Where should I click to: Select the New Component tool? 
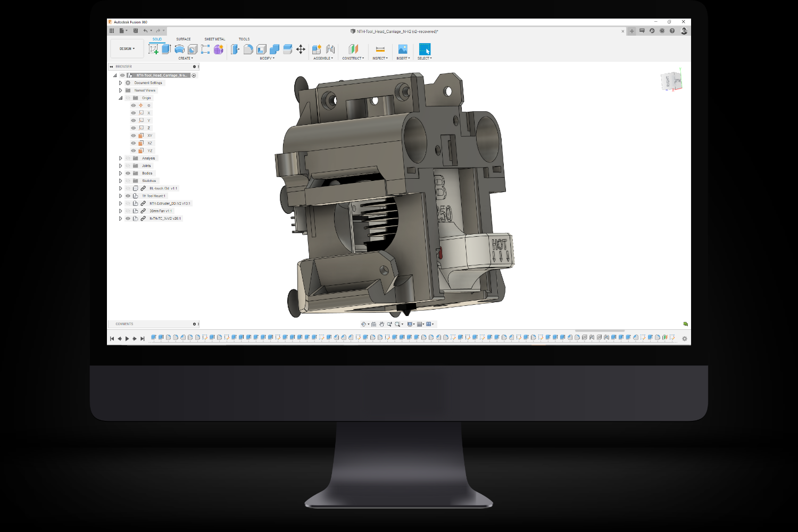pyautogui.click(x=317, y=49)
